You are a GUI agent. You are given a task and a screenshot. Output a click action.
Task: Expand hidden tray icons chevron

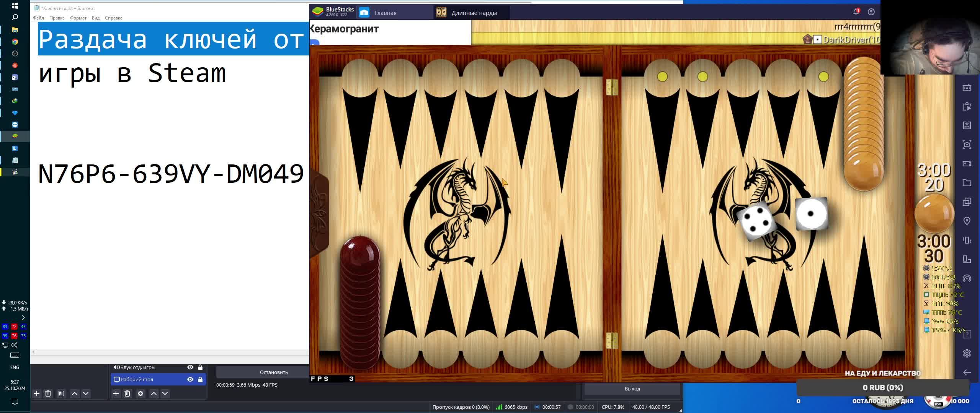click(23, 317)
